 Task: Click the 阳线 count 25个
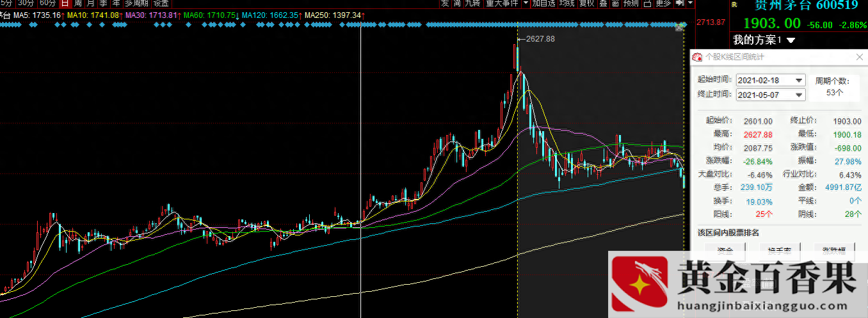click(x=765, y=214)
